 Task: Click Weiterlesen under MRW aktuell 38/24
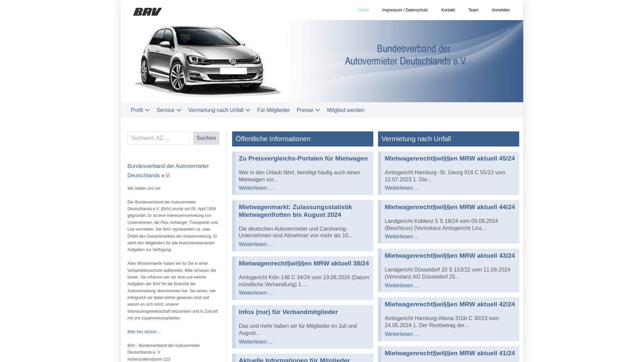[x=256, y=293]
